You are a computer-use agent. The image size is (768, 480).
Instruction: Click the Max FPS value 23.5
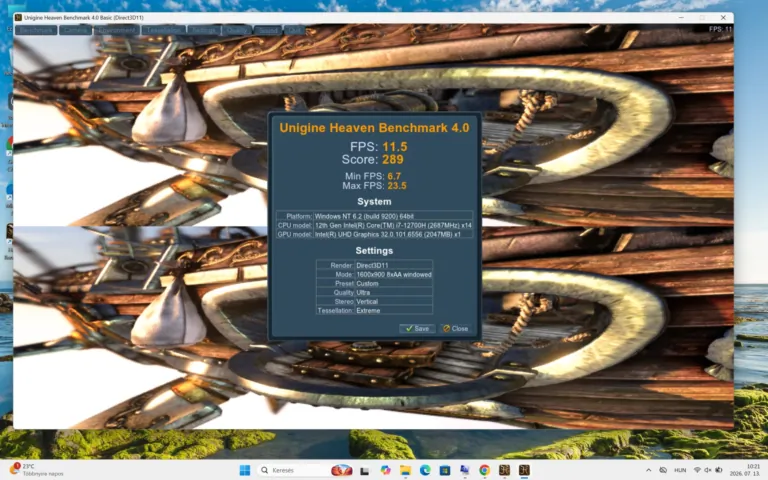coord(397,186)
